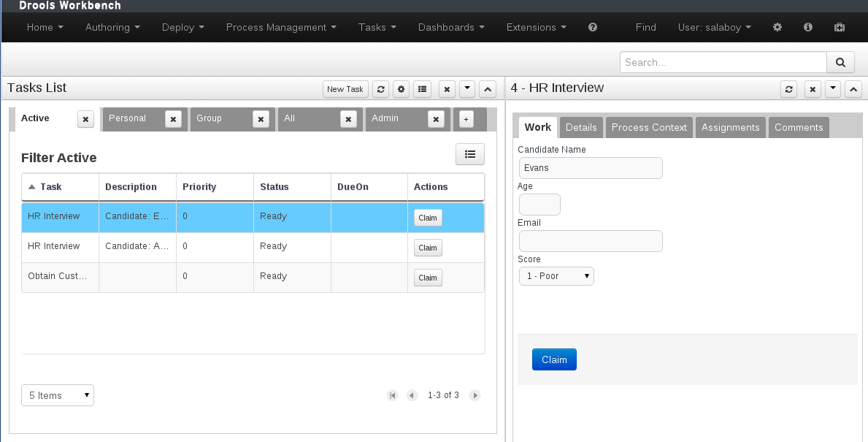Open the 5 Items page size dropdown

pos(58,395)
